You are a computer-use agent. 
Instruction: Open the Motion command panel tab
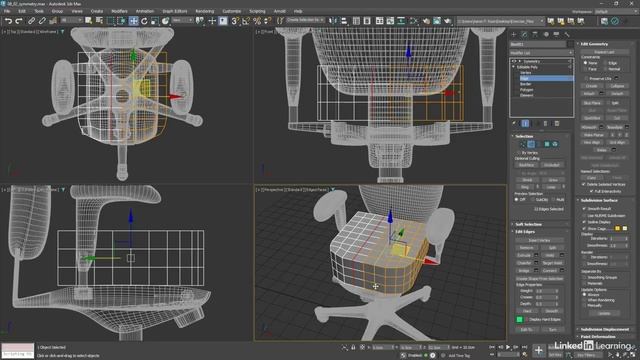pos(546,35)
